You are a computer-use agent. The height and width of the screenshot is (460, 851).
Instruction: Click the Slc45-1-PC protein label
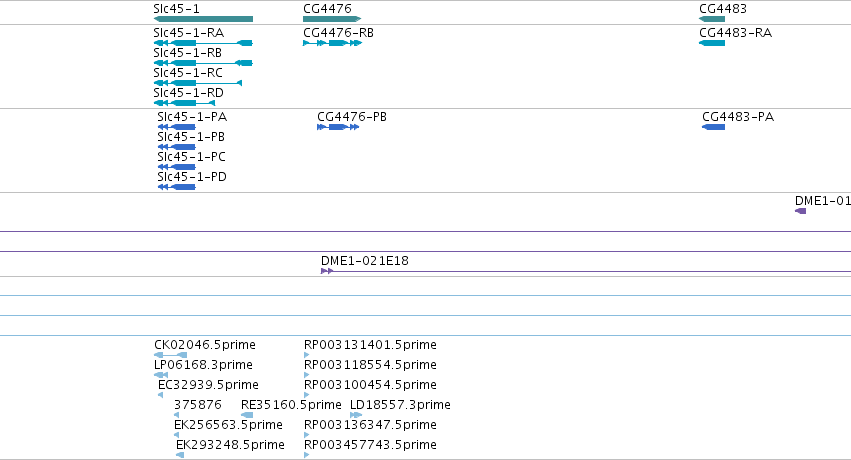(x=192, y=157)
